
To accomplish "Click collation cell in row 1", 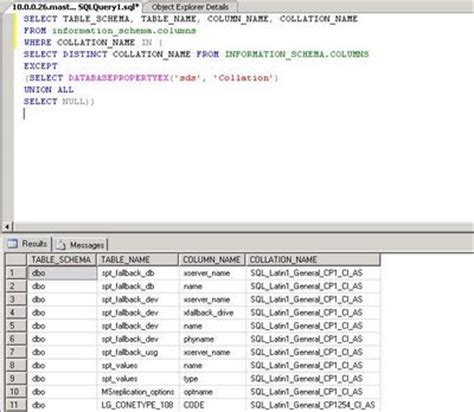I will point(313,273).
